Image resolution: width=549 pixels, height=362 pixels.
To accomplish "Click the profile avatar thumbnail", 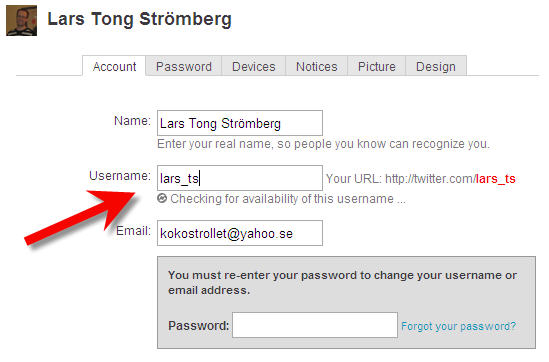I will coord(21,22).
